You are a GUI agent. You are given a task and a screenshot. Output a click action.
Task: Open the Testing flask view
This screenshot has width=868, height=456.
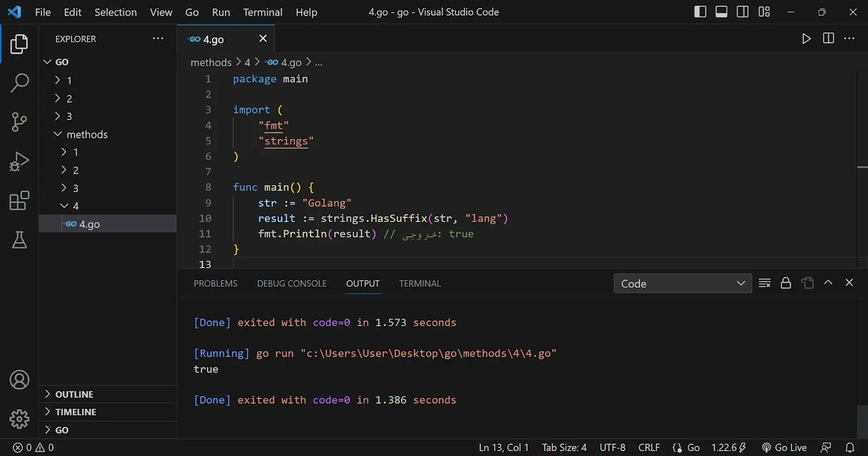click(19, 239)
